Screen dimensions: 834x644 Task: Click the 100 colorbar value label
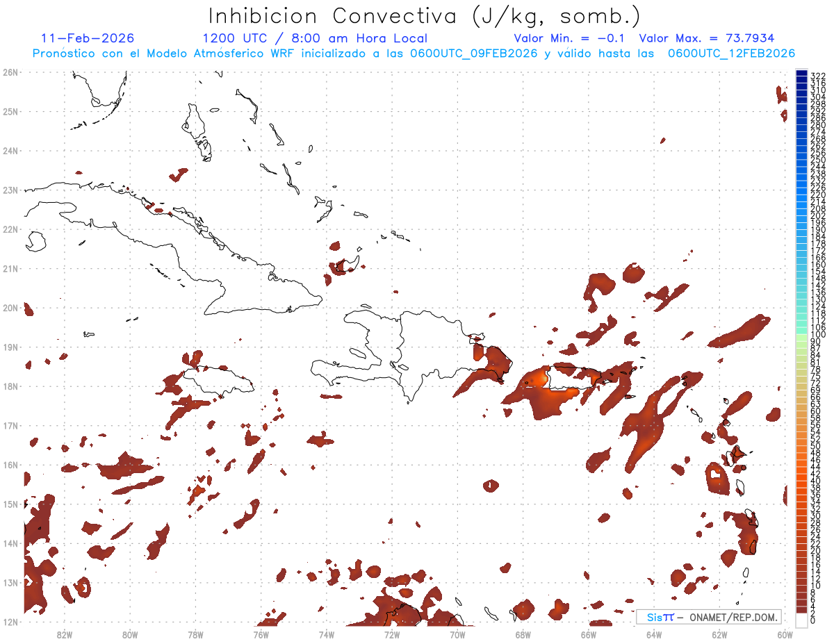pos(818,335)
